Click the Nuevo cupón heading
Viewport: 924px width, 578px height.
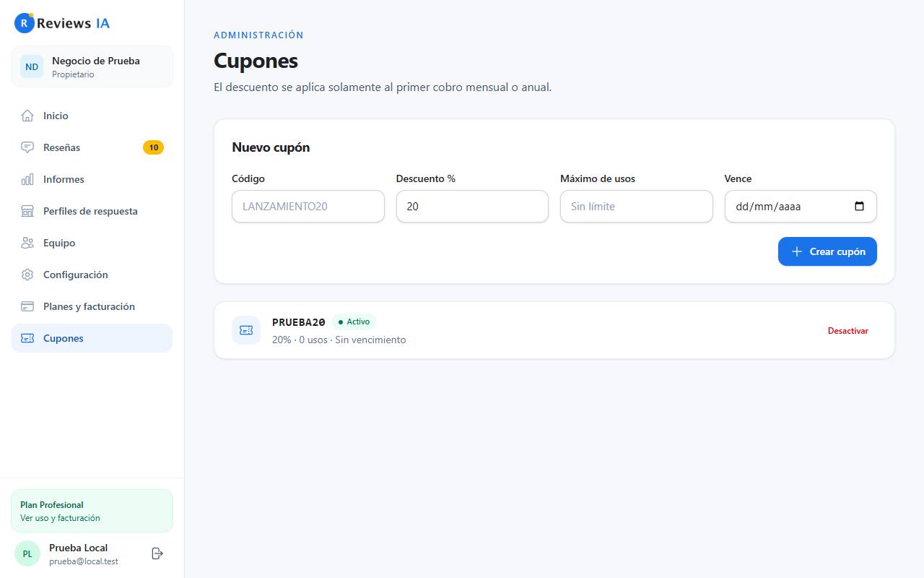(271, 147)
